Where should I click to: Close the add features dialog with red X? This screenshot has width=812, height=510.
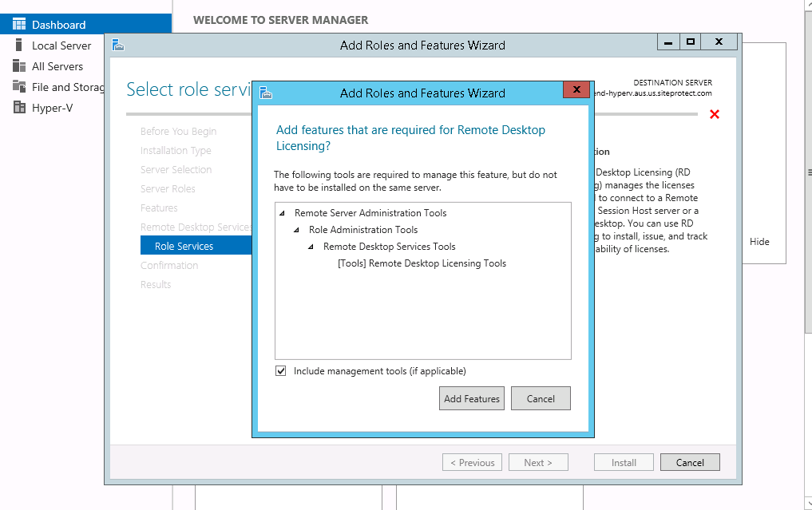pyautogui.click(x=576, y=89)
